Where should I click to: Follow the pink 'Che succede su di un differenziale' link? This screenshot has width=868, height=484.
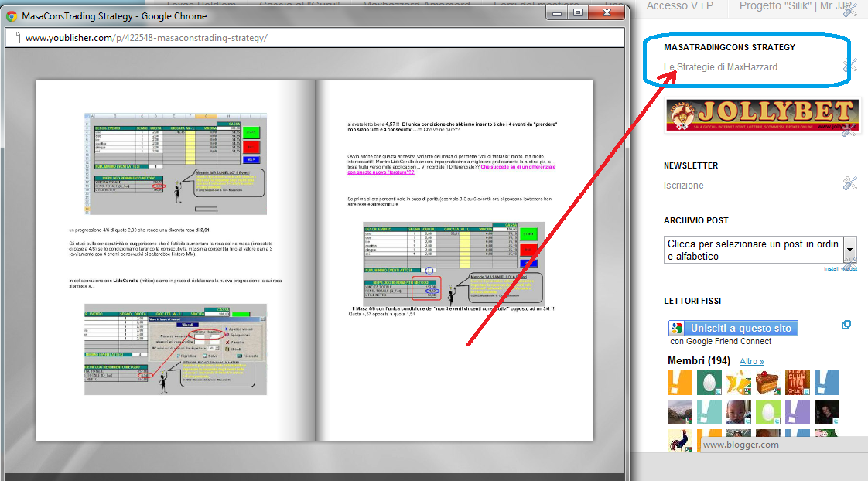click(451, 169)
